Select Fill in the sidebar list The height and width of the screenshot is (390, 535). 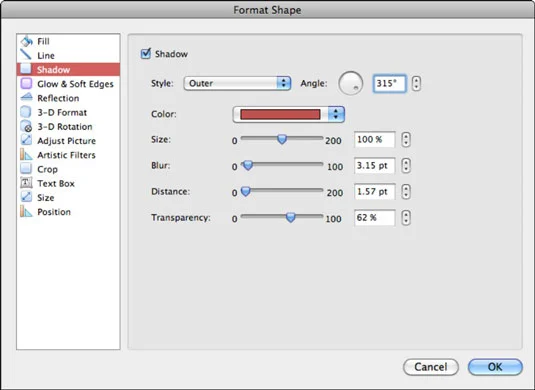68,41
